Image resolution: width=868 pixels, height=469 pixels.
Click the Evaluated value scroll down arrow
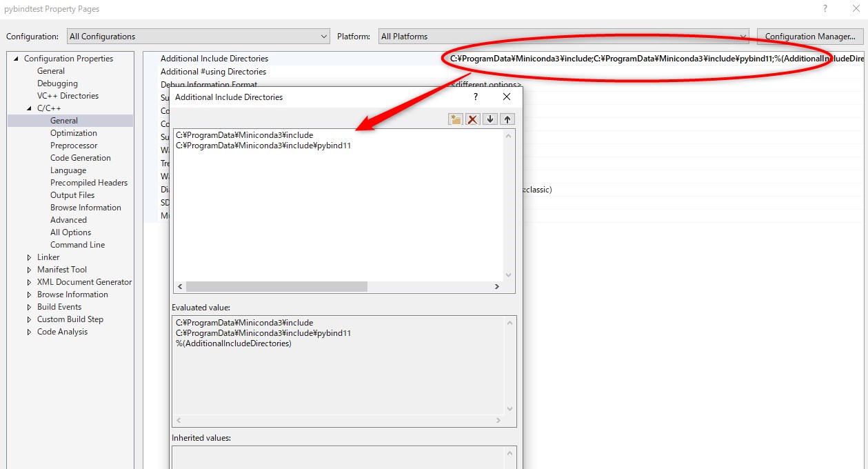click(x=510, y=409)
